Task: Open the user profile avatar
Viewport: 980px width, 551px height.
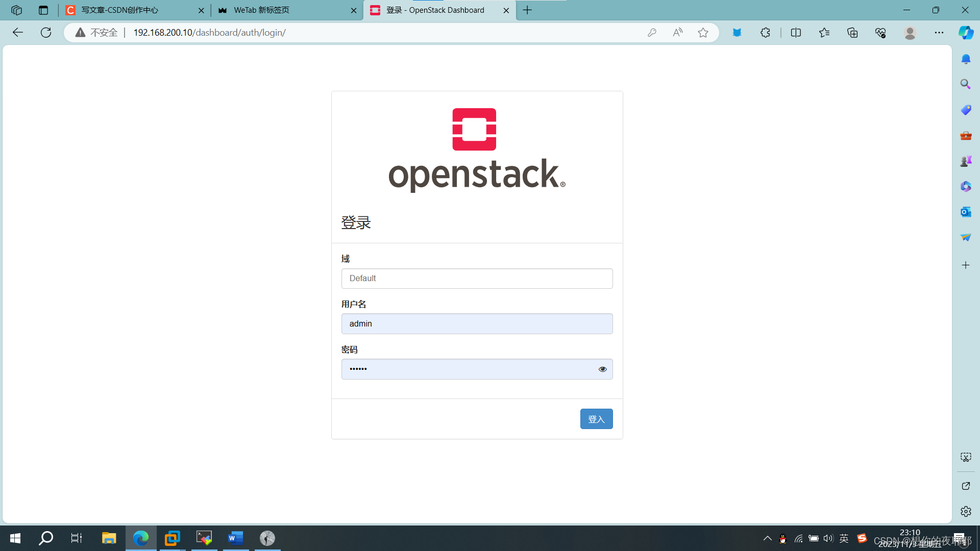Action: click(x=910, y=33)
